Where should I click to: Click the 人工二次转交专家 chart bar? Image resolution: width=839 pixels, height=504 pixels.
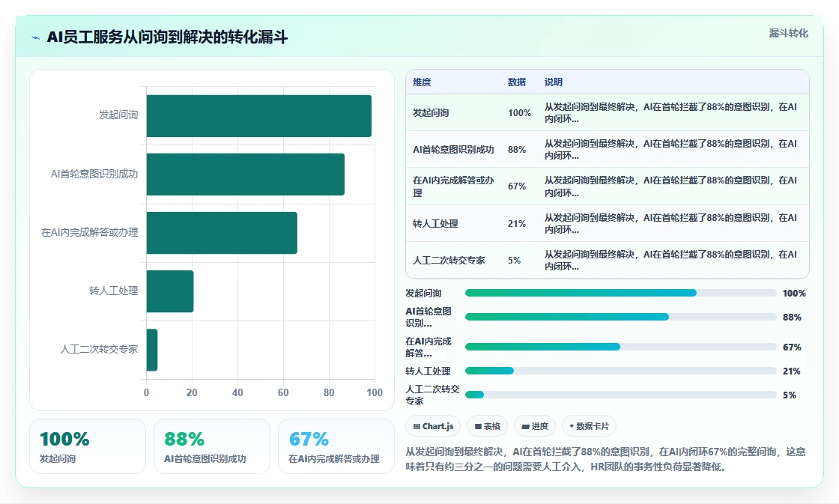(152, 350)
